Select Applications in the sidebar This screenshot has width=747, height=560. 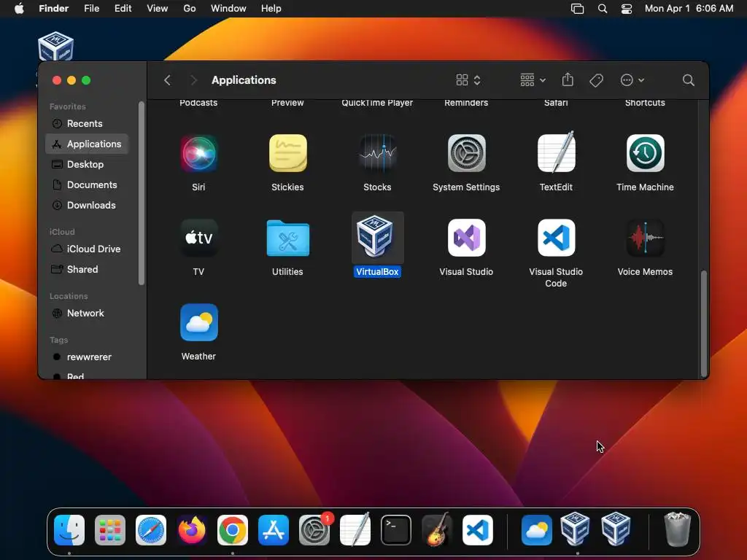pyautogui.click(x=88, y=144)
